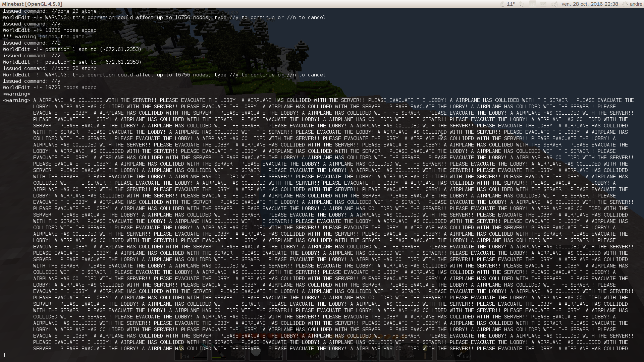Click the "warning joined the game" message
644x362 pixels.
(x=45, y=37)
